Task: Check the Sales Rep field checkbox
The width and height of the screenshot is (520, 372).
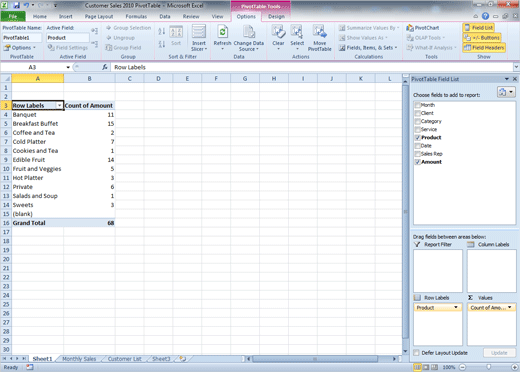Action: tap(417, 154)
